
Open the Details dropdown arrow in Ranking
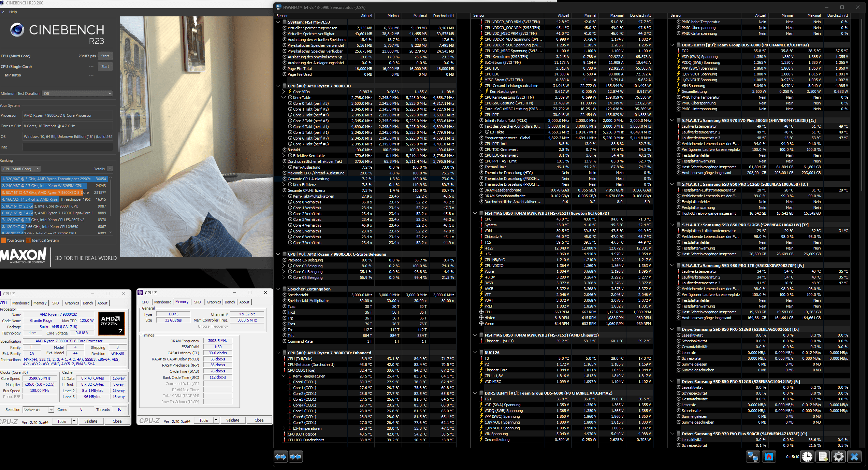pos(110,169)
